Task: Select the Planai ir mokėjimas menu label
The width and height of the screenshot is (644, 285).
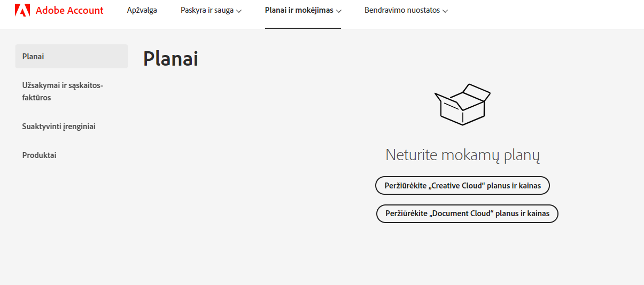Action: click(299, 10)
